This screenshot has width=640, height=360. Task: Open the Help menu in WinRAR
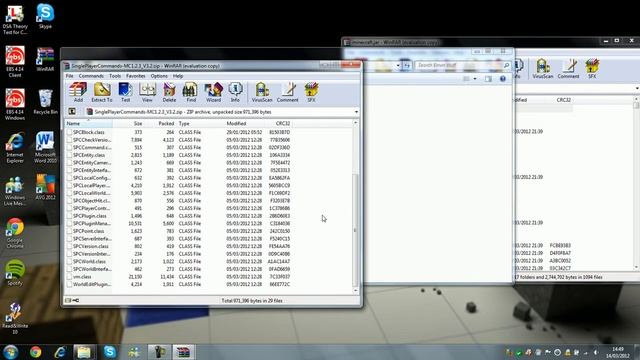click(178, 76)
